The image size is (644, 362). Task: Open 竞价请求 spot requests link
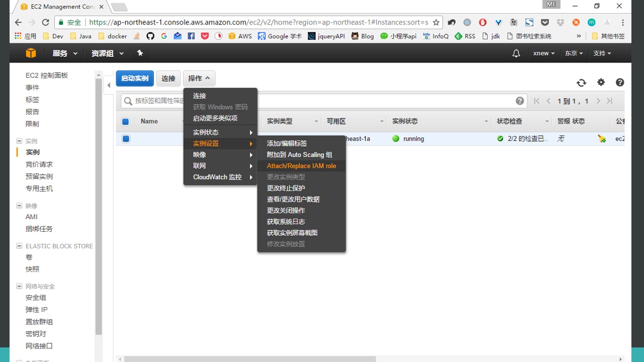tap(39, 164)
